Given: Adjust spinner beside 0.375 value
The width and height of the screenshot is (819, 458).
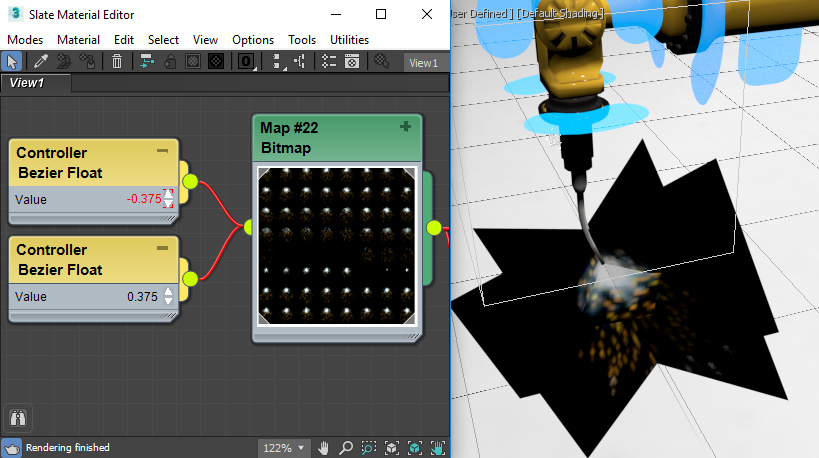Looking at the screenshot, I should 168,296.
